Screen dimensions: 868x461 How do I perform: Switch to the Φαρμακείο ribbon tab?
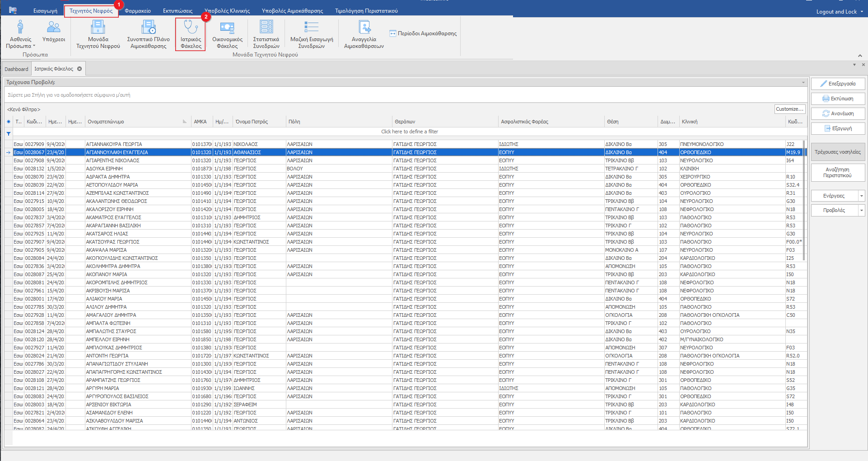click(x=138, y=11)
